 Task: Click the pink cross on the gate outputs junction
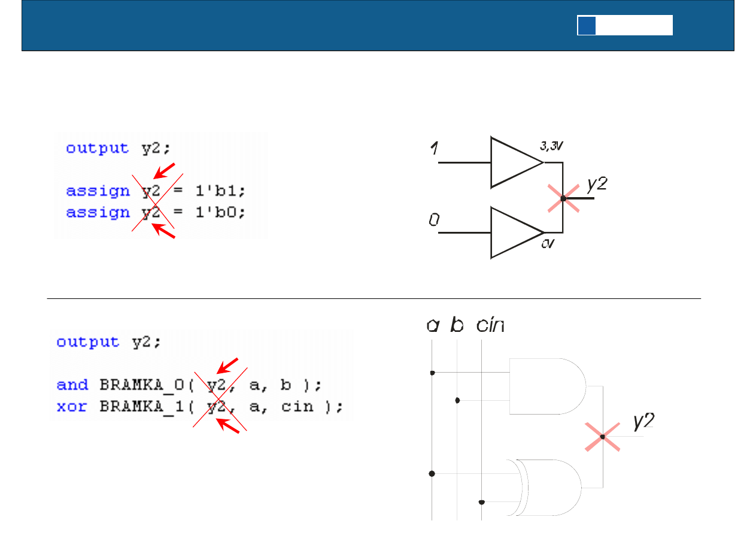click(602, 437)
